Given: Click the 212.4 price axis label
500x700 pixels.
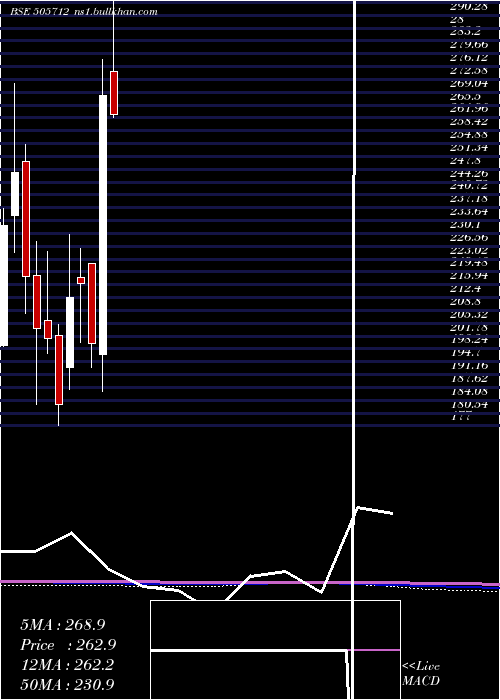Looking at the screenshot, I should pos(465,288).
